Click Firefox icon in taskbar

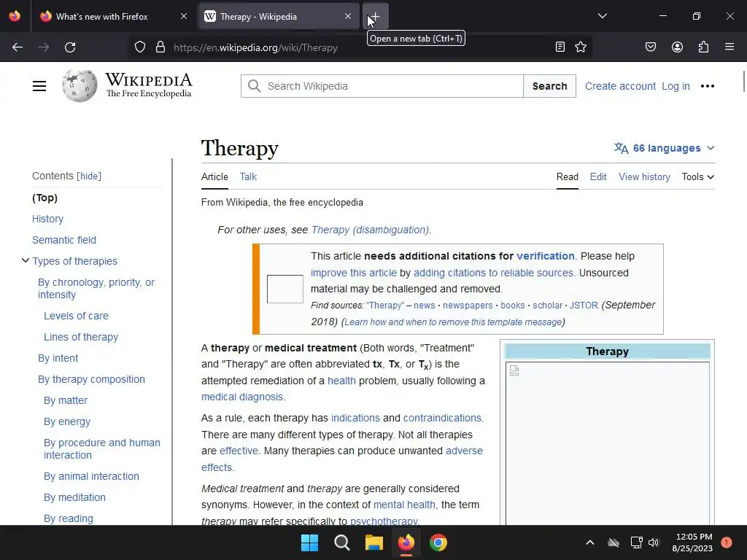(x=406, y=542)
